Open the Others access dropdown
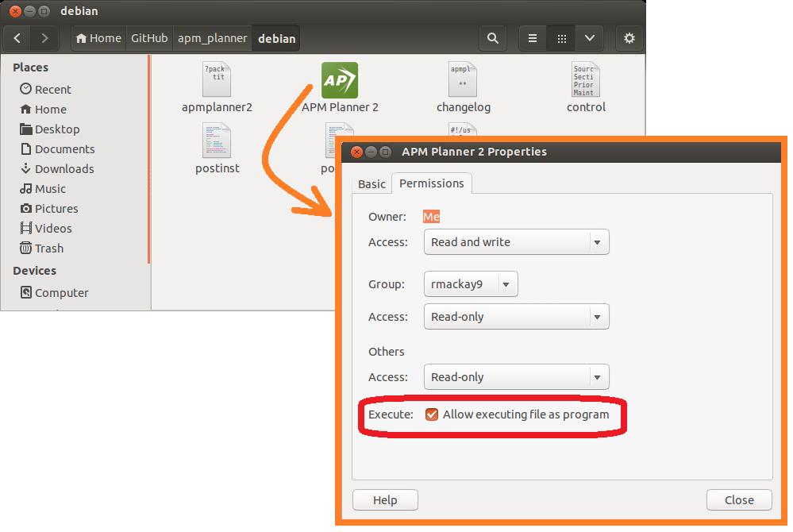 516,377
